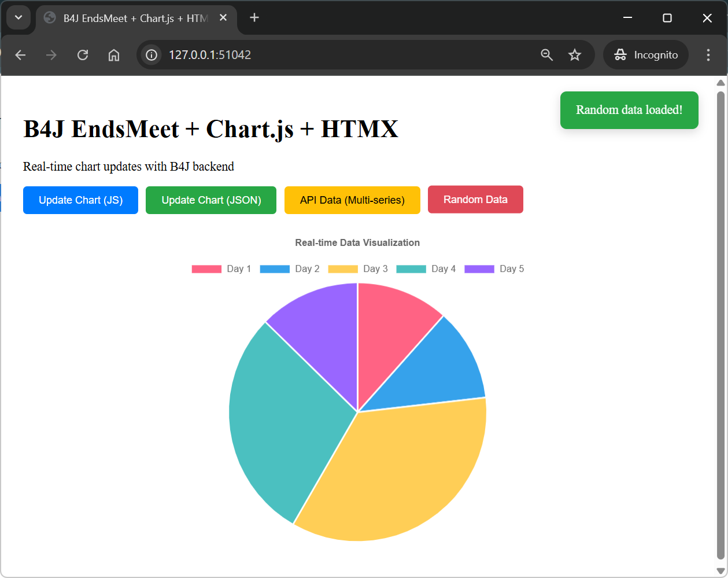
Task: Reload the current page
Action: pyautogui.click(x=83, y=55)
